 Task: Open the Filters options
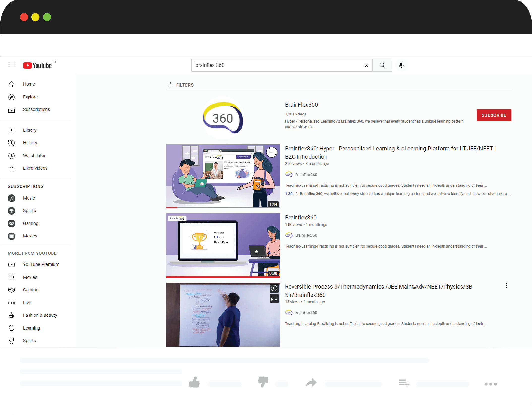180,85
